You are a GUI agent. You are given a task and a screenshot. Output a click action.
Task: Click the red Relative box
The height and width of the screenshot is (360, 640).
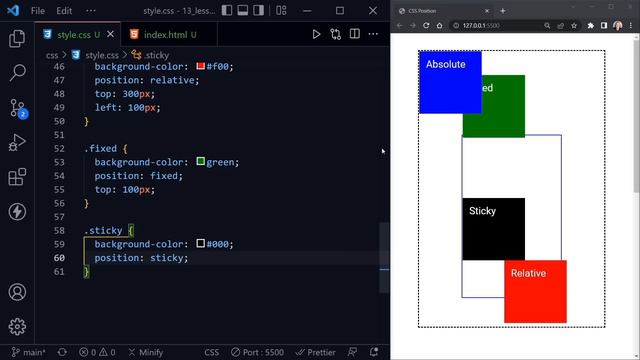535,291
